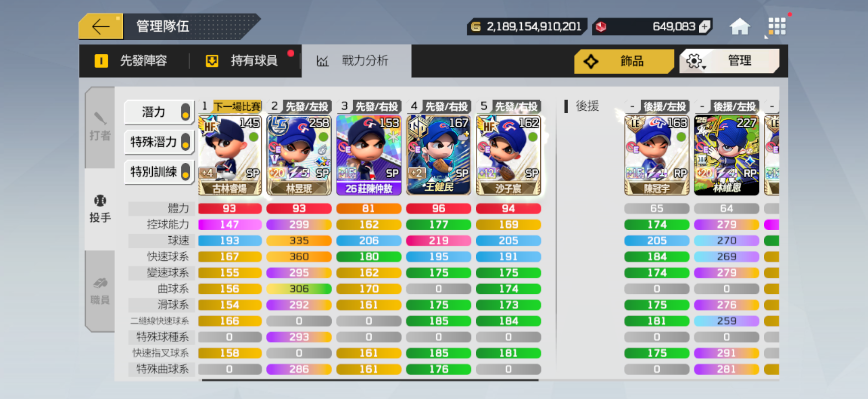The width and height of the screenshot is (868, 399).
Task: Open the 飾品 yellow button
Action: point(624,61)
